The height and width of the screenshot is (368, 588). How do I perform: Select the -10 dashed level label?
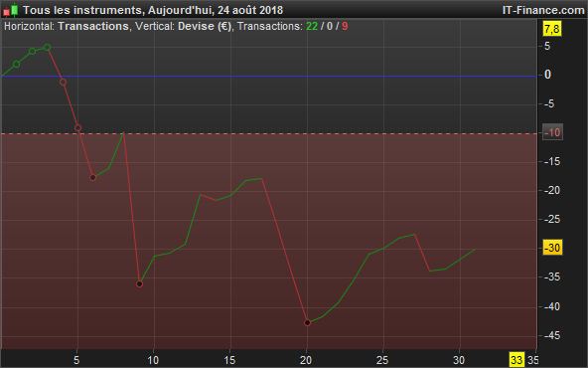pyautogui.click(x=552, y=132)
